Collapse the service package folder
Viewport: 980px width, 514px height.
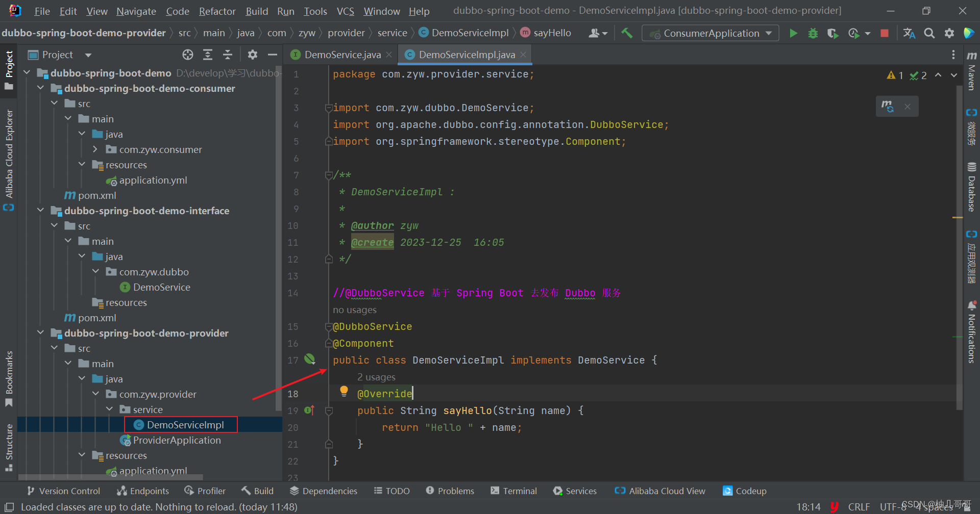(x=109, y=409)
